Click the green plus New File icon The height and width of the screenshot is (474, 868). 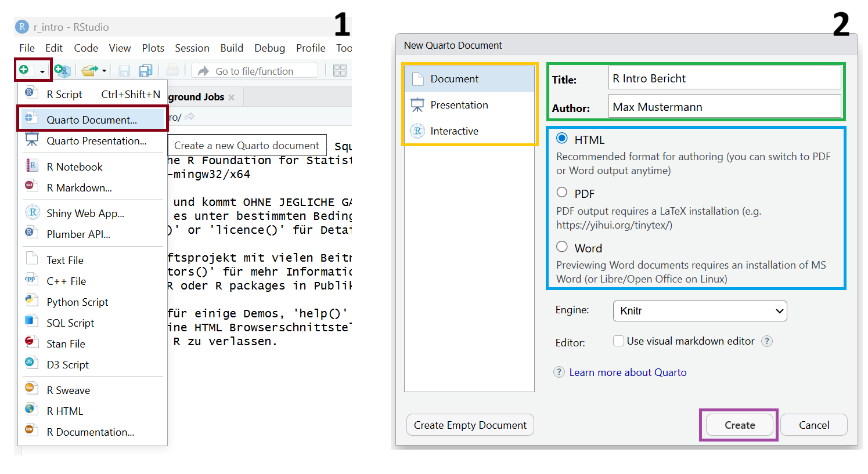[24, 70]
